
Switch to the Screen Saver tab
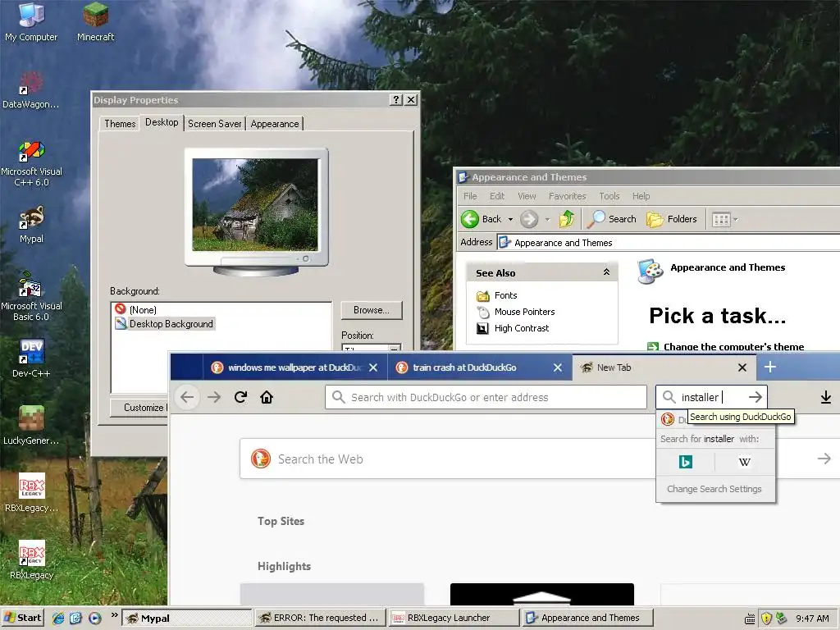coord(214,124)
